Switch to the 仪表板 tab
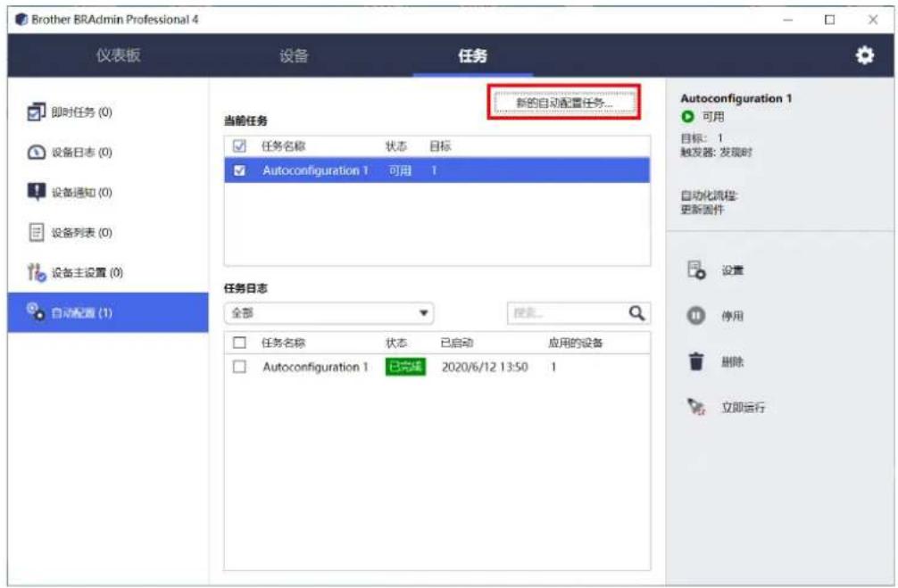This screenshot has width=898, height=588. pos(118,55)
